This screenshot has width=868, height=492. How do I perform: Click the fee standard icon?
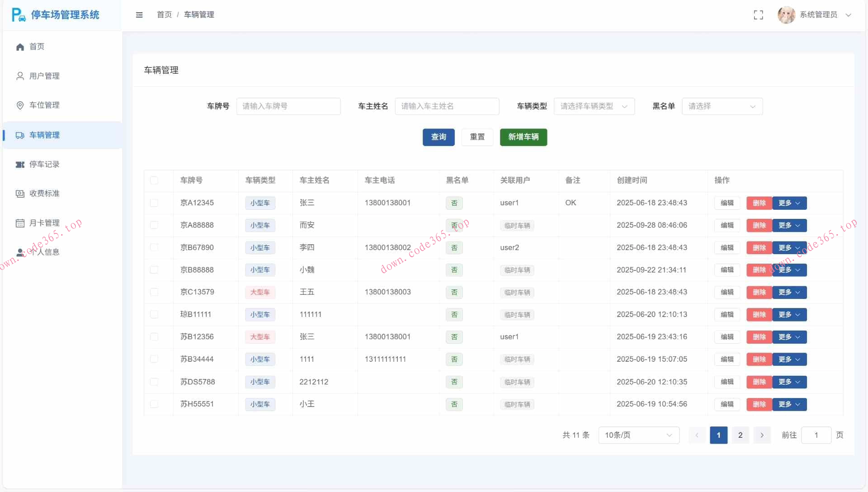click(x=20, y=194)
